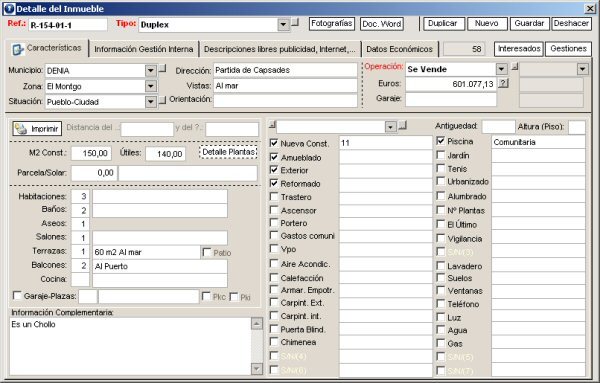
Task: Click the Detalle Plantas button
Action: [228, 152]
